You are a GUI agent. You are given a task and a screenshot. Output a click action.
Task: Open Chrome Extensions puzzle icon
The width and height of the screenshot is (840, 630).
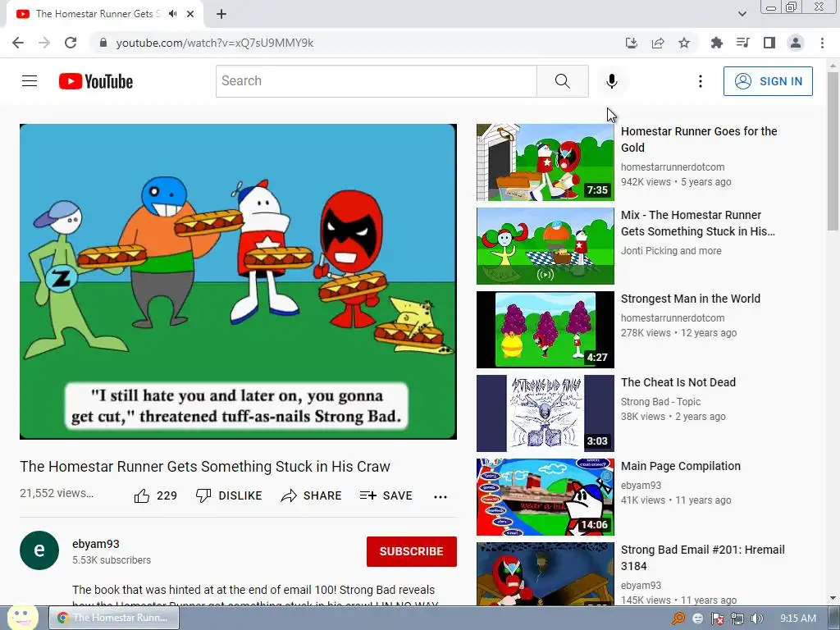[716, 43]
